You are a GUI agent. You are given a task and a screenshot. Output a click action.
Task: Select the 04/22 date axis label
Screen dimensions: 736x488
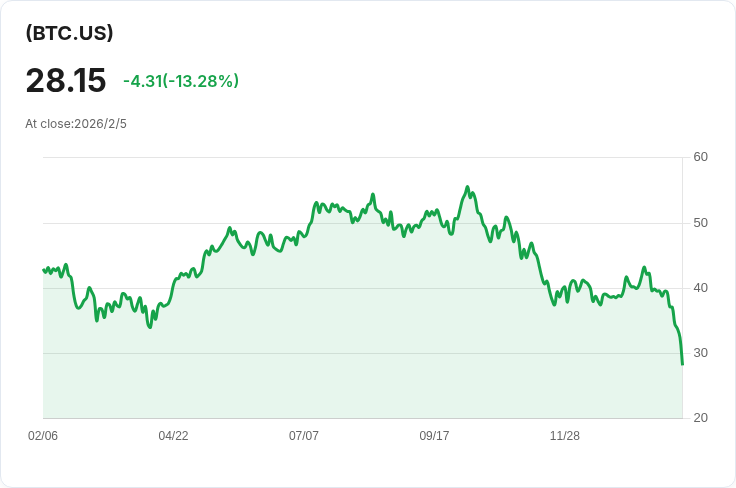(x=173, y=436)
